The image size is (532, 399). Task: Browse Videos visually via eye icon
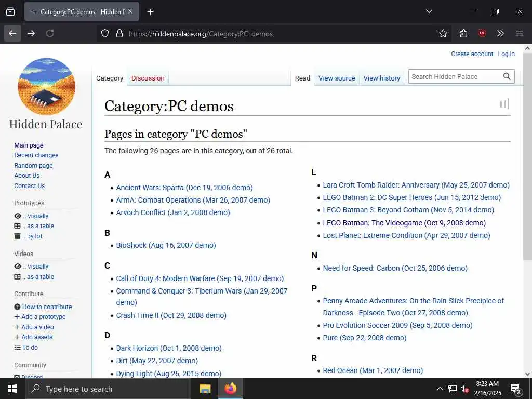pyautogui.click(x=32, y=267)
